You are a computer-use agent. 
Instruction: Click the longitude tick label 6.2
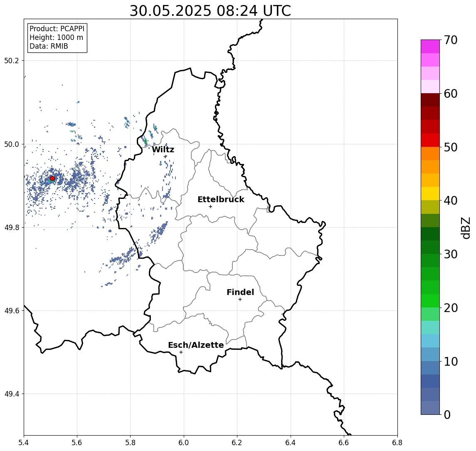pos(237,443)
